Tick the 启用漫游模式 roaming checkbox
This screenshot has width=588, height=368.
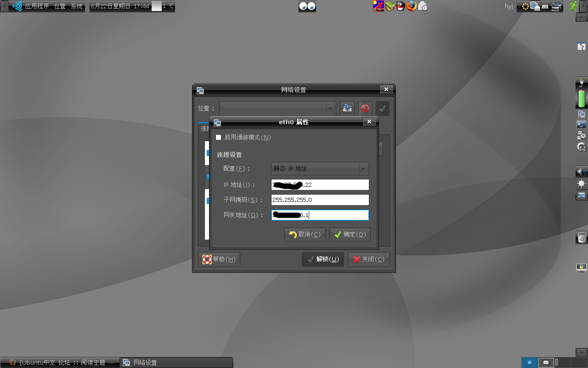[x=219, y=138]
